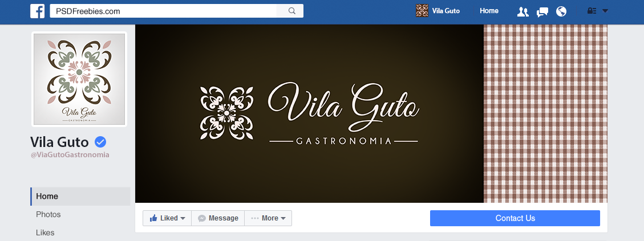Click the Contact Us button
Viewport: 644px width, 241px height.
(x=515, y=218)
